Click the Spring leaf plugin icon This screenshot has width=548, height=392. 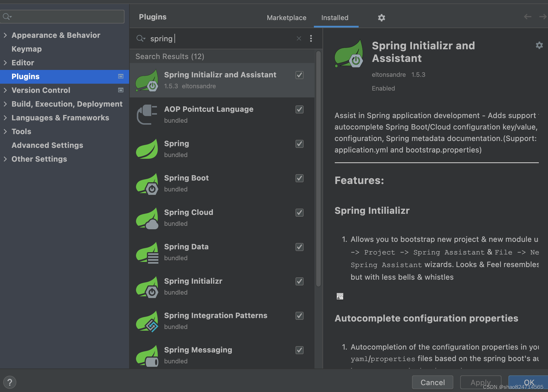click(147, 149)
